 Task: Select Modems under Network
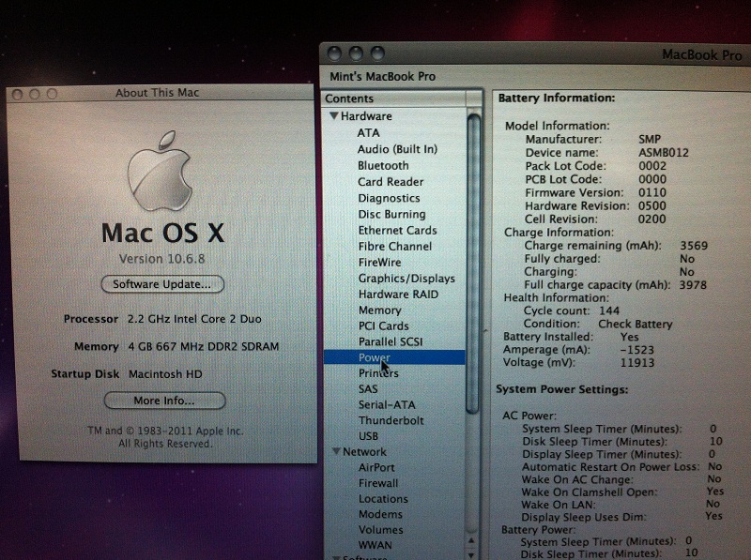tap(380, 515)
